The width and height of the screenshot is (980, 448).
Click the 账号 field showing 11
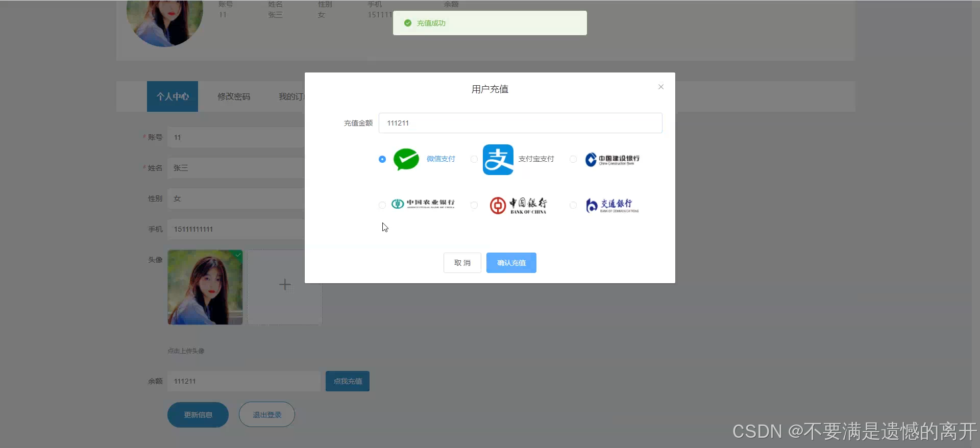point(236,137)
